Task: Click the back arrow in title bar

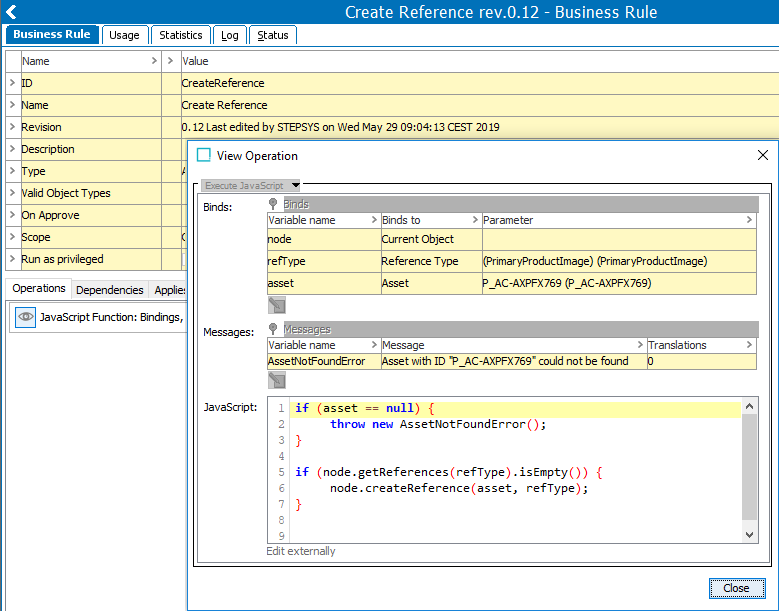Action: [11, 12]
